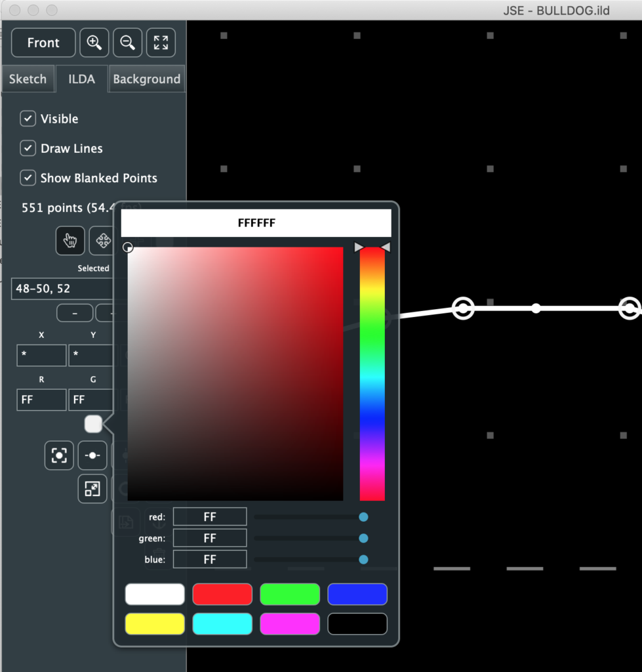The image size is (642, 672).
Task: Choose the yellow preset swatch
Action: click(x=155, y=623)
